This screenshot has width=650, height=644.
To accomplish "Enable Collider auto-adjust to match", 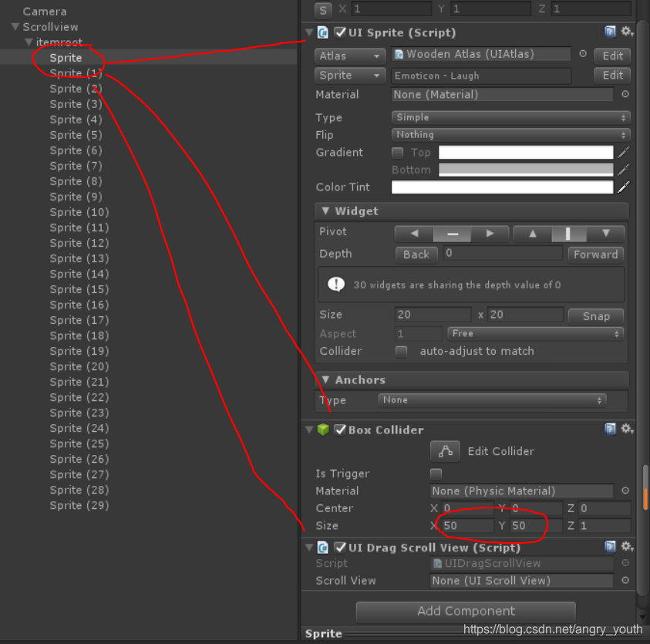I will pos(401,352).
